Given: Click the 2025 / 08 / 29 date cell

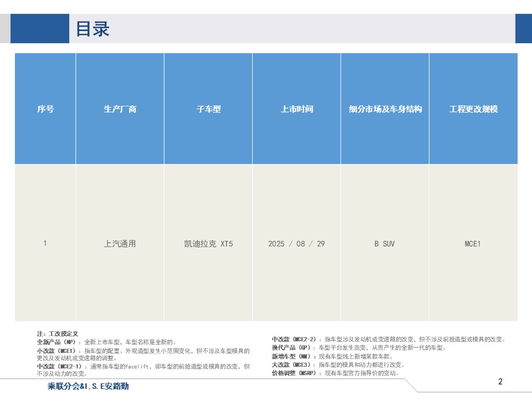Looking at the screenshot, I should coord(296,244).
